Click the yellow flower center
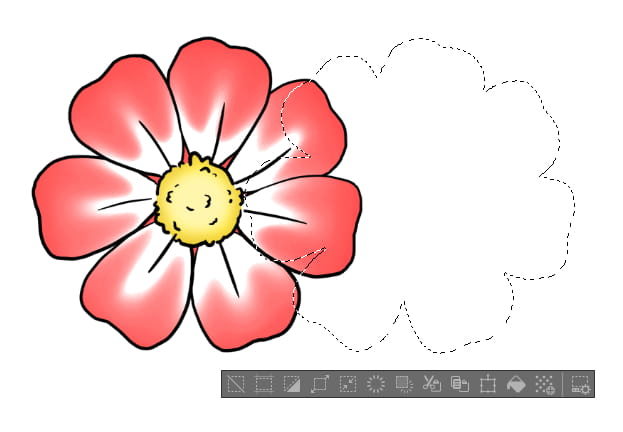The image size is (623, 432). 199,197
